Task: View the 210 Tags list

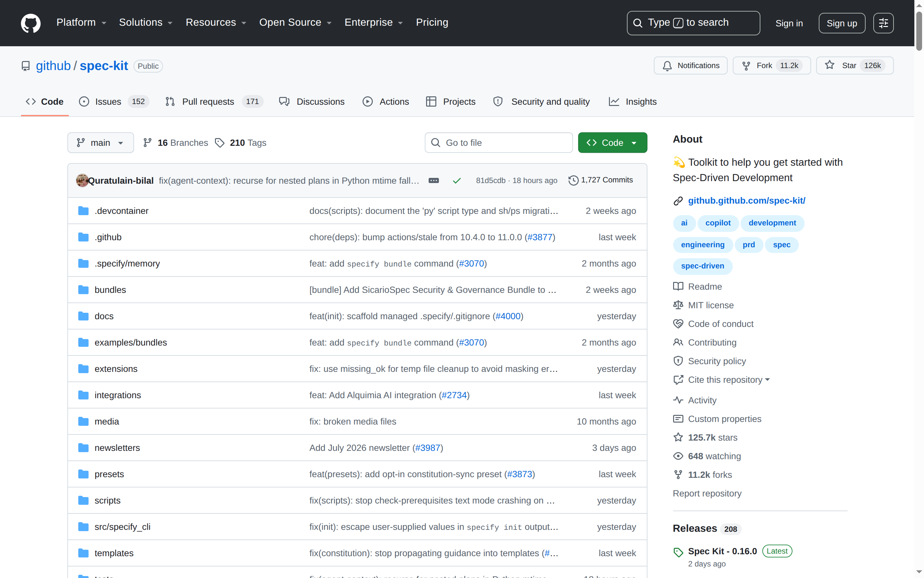Action: (x=241, y=143)
